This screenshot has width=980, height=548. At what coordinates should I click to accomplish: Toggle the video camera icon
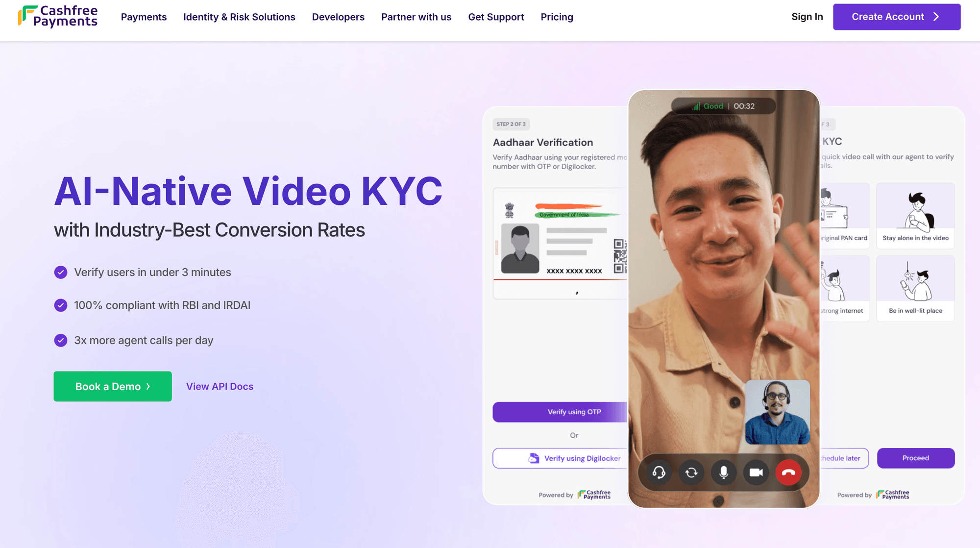click(x=756, y=473)
